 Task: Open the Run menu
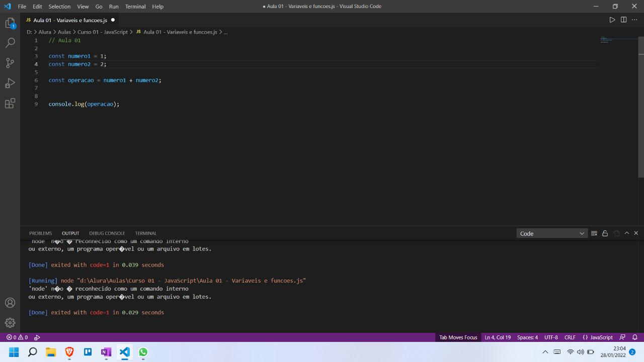click(114, 7)
